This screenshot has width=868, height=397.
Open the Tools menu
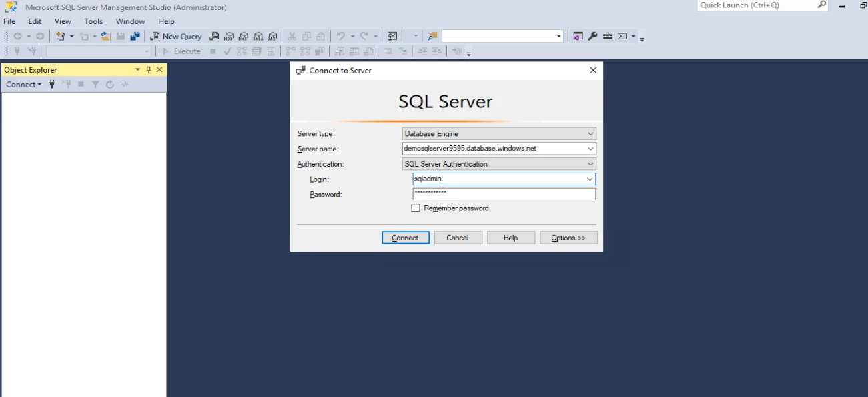click(x=93, y=21)
